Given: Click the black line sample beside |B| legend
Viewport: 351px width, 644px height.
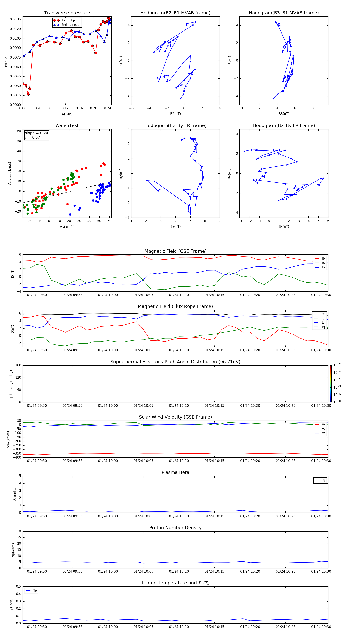Looking at the screenshot, I should tap(316, 327).
